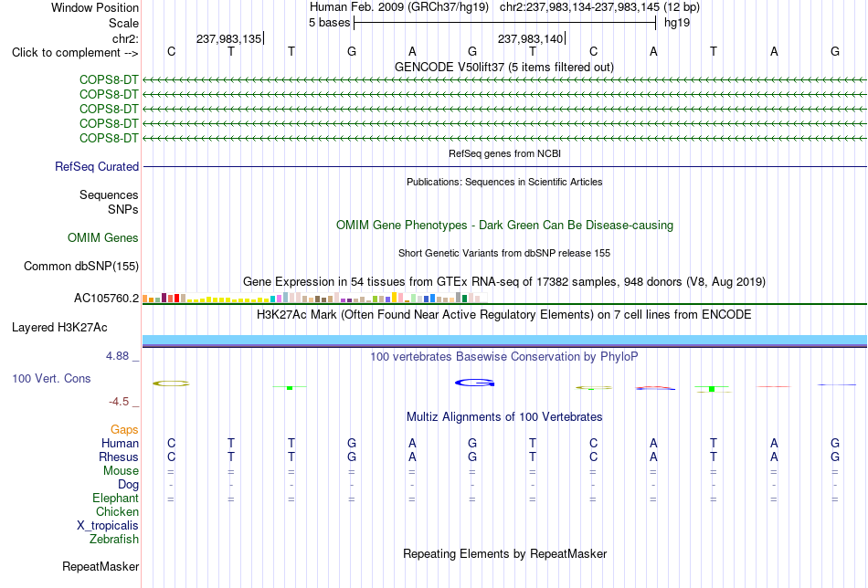The width and height of the screenshot is (868, 588).
Task: Click the Sequences track label
Action: tap(109, 194)
